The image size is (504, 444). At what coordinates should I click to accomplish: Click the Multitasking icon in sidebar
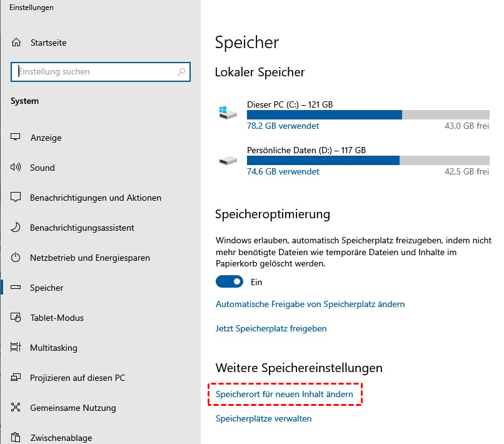(16, 348)
